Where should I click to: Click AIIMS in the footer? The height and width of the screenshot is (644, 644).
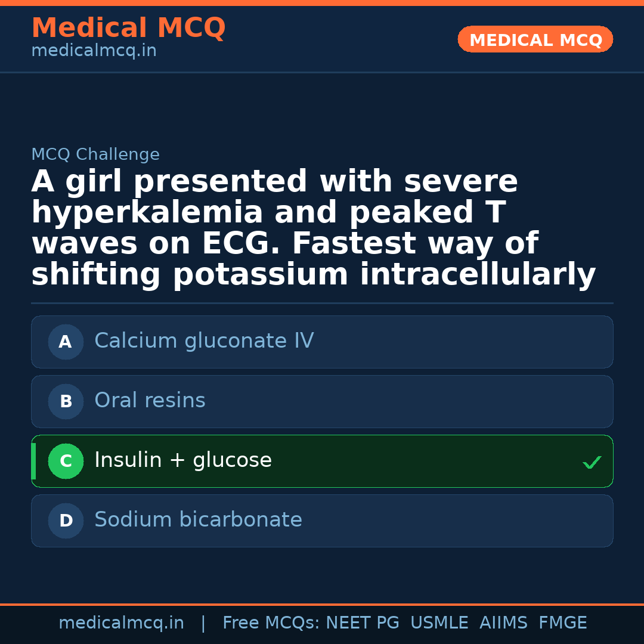(x=503, y=623)
